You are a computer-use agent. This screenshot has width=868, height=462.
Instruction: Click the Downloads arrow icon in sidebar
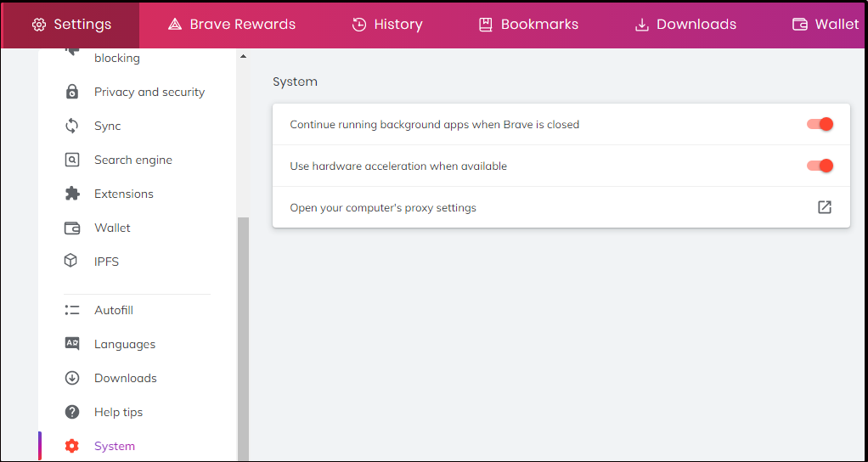point(72,378)
